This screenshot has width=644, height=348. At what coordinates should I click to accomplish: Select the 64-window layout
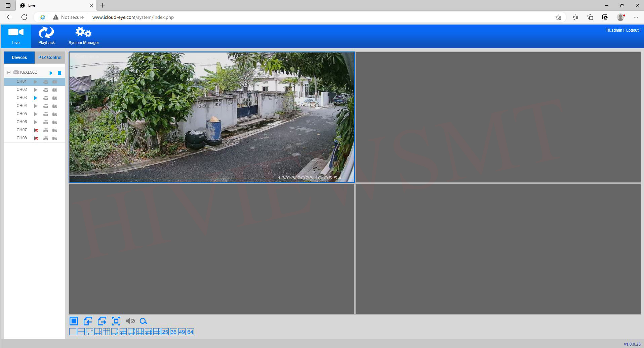(x=190, y=332)
